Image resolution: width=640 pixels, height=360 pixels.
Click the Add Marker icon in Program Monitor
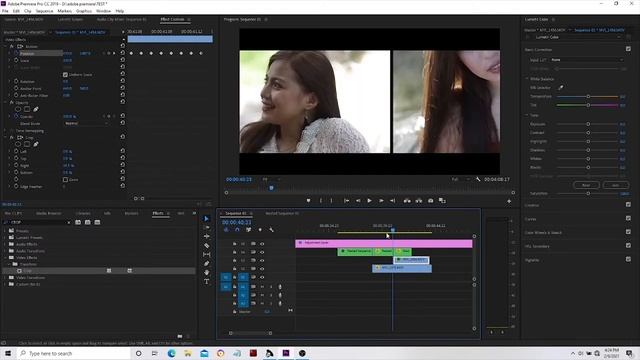pos(308,200)
